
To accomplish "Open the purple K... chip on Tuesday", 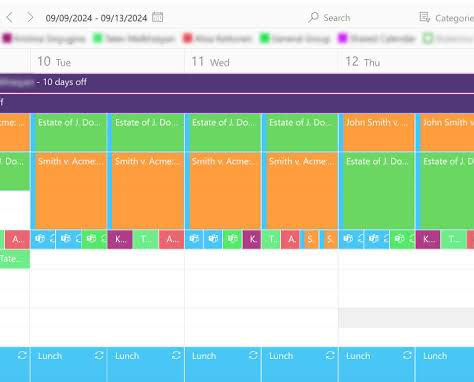I will tap(120, 239).
